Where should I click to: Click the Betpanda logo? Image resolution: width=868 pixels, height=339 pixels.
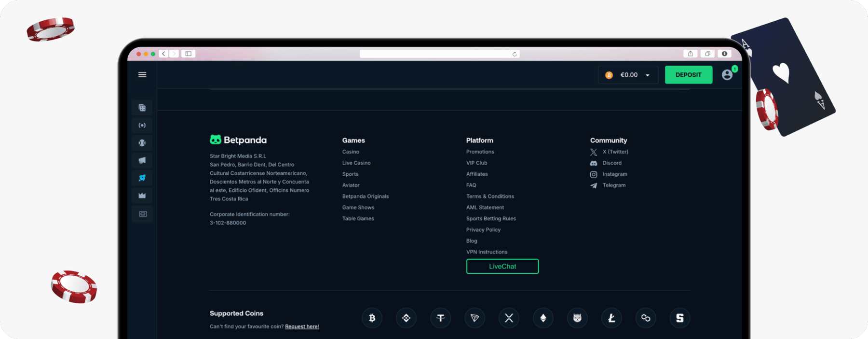(238, 140)
